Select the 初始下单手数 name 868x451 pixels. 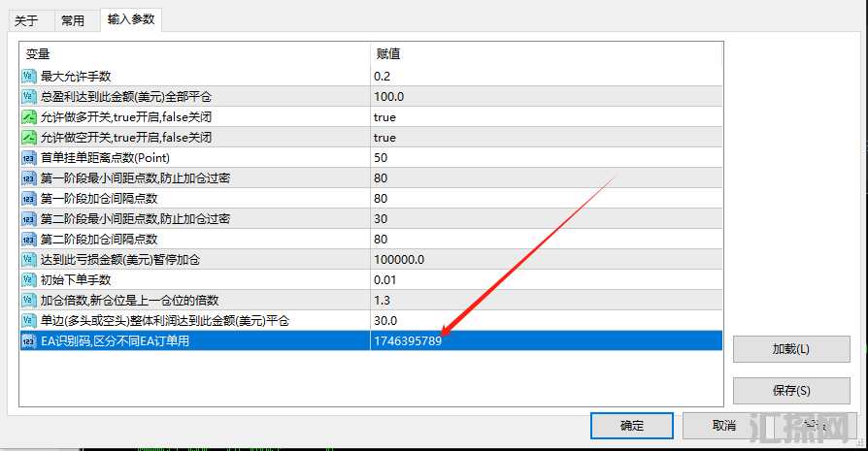pos(76,280)
